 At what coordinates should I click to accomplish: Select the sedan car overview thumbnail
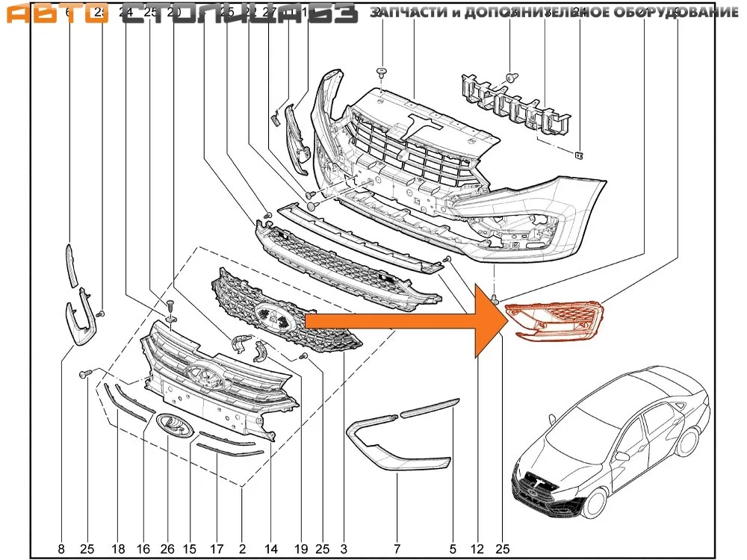[x=613, y=444]
